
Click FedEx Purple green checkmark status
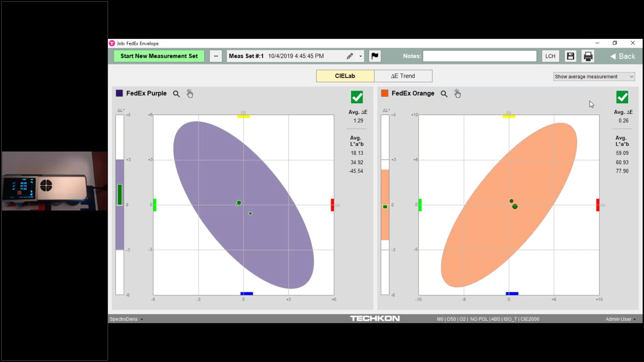coord(357,97)
